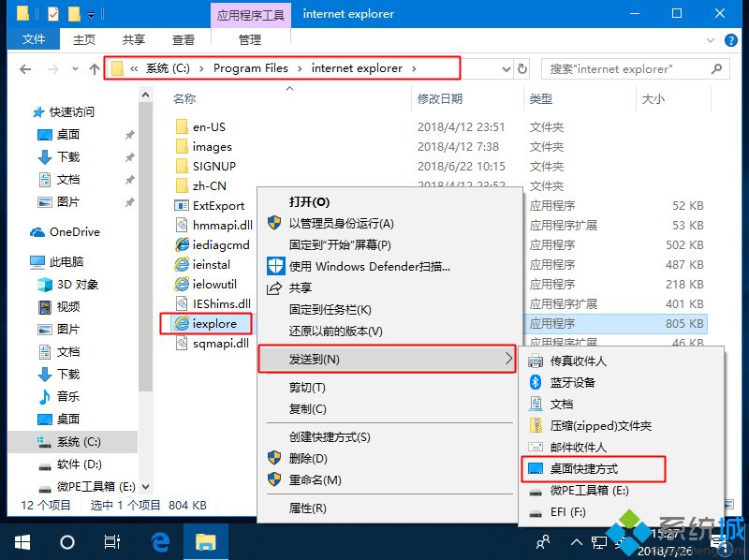Click the 压缩(zipped)文件夹 zip icon
The image size is (749, 560).
pyautogui.click(x=536, y=425)
